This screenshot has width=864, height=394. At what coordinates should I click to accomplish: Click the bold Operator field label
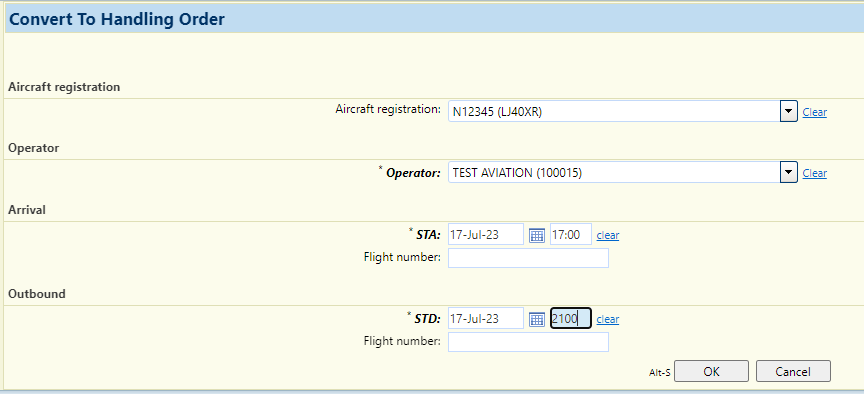pos(413,173)
